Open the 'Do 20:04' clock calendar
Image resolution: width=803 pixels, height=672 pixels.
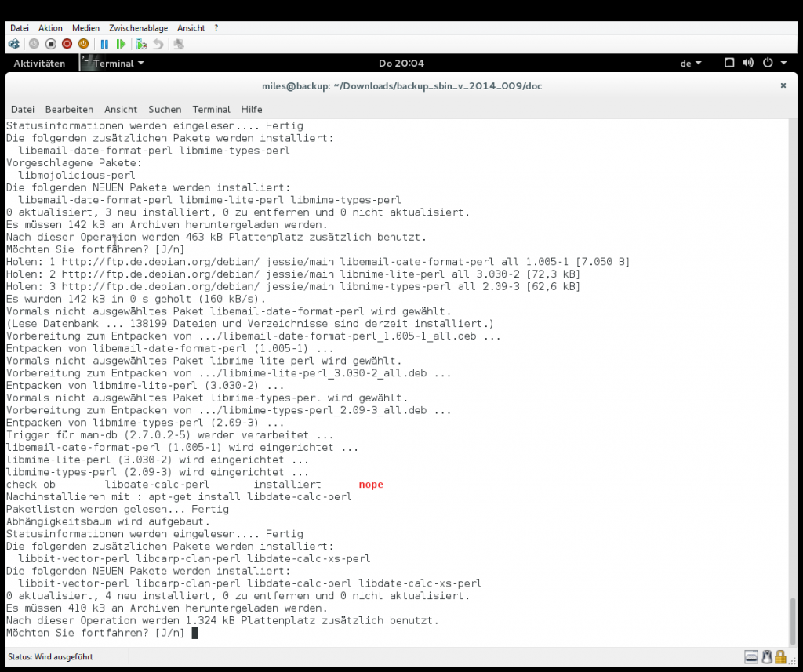(401, 63)
